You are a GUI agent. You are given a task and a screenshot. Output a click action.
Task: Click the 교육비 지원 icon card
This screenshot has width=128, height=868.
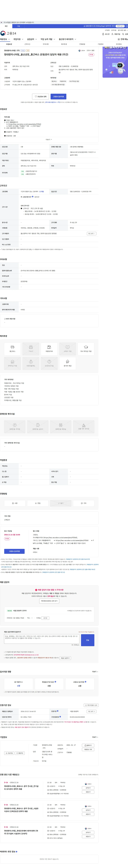point(67,349)
